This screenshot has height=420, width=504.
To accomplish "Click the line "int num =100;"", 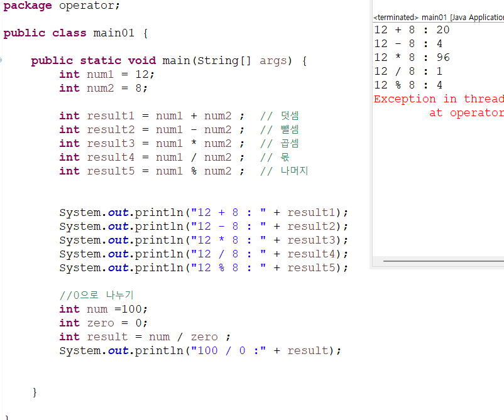I will coord(103,310).
